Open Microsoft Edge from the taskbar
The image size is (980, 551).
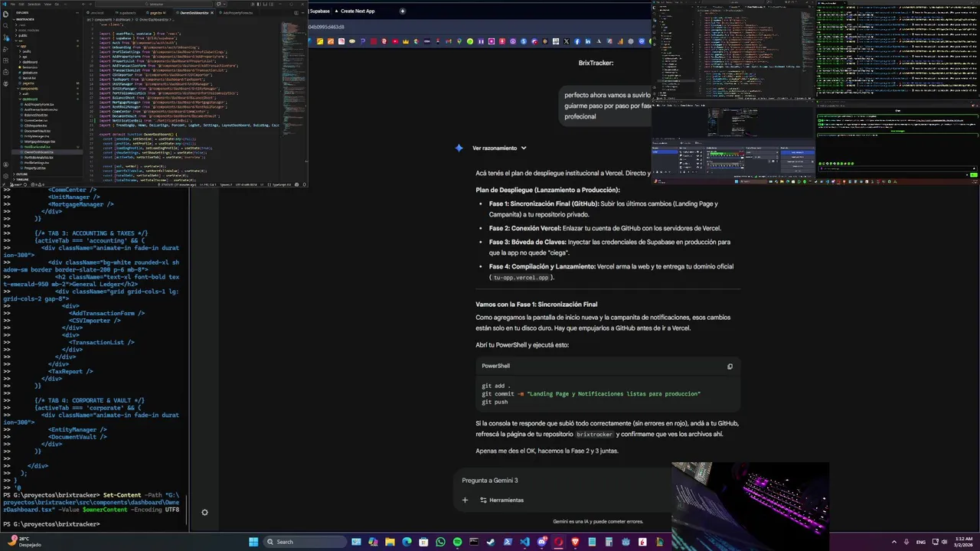tap(407, 542)
